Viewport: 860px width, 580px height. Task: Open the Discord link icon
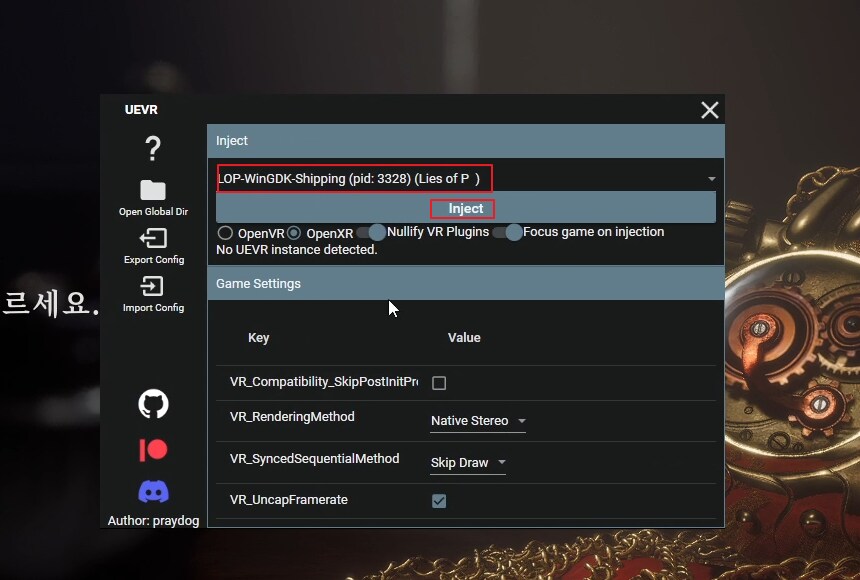click(153, 492)
